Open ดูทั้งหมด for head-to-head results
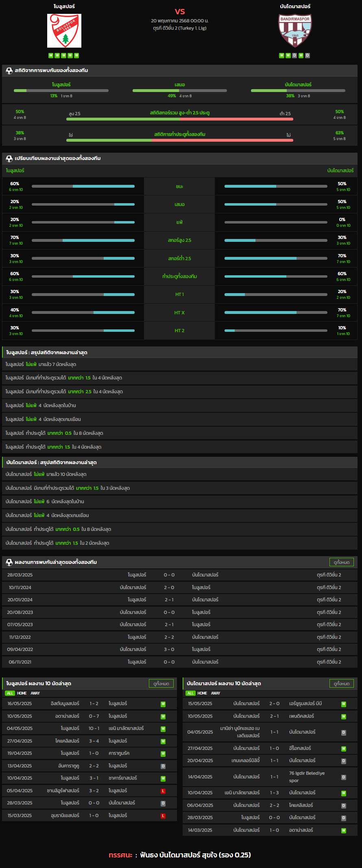The width and height of the screenshot is (362, 868). tap(342, 562)
